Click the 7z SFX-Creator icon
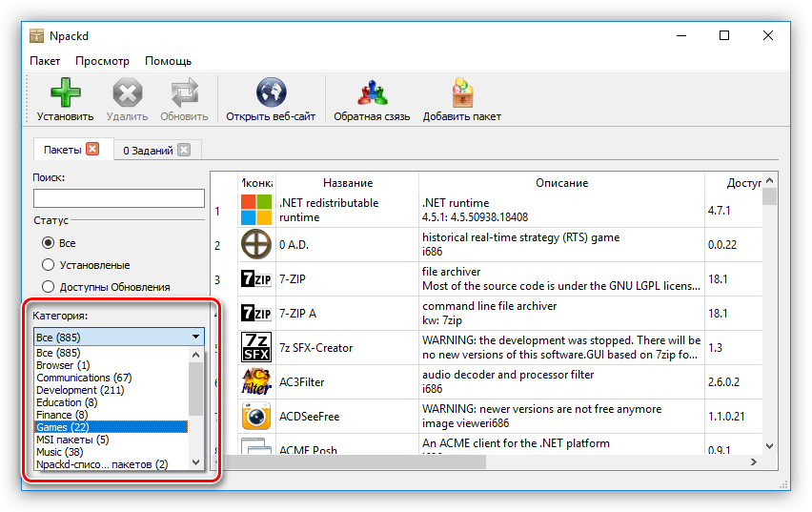 click(x=255, y=347)
